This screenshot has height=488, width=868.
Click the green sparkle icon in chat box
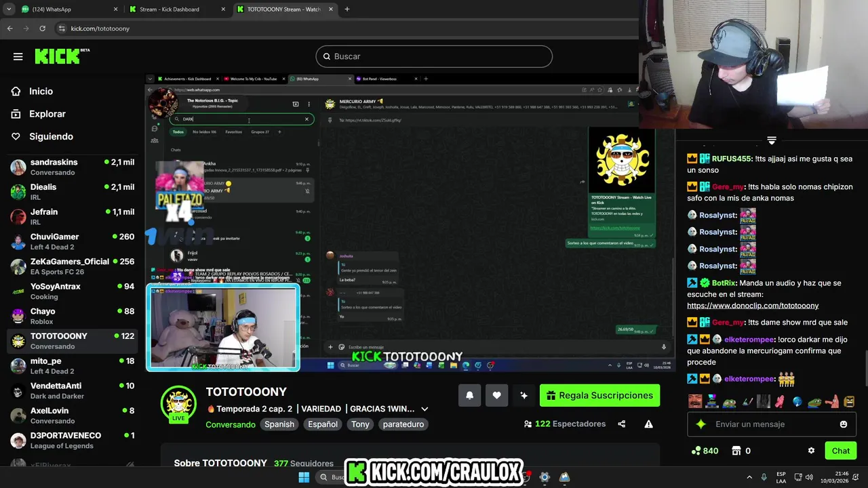[701, 424]
